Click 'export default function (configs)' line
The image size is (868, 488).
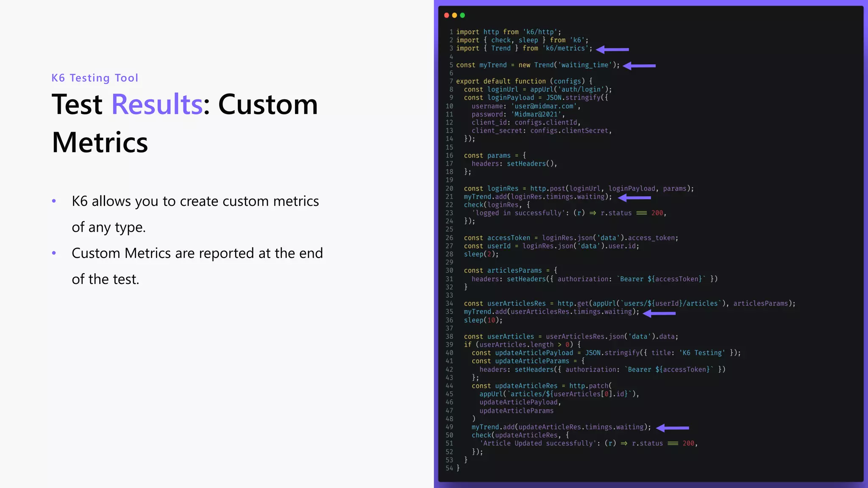click(524, 81)
